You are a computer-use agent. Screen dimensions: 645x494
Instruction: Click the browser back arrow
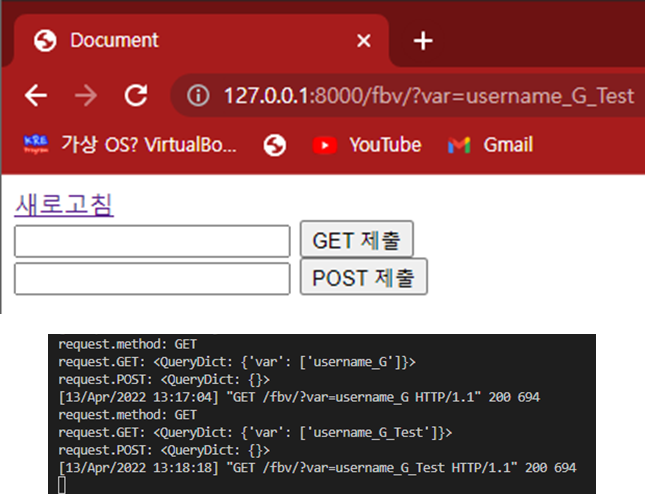(36, 95)
